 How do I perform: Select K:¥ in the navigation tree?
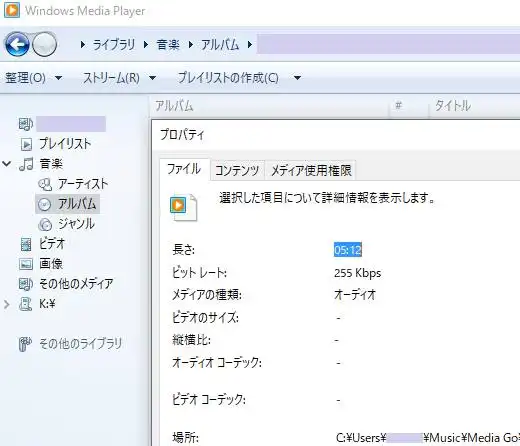[47, 304]
